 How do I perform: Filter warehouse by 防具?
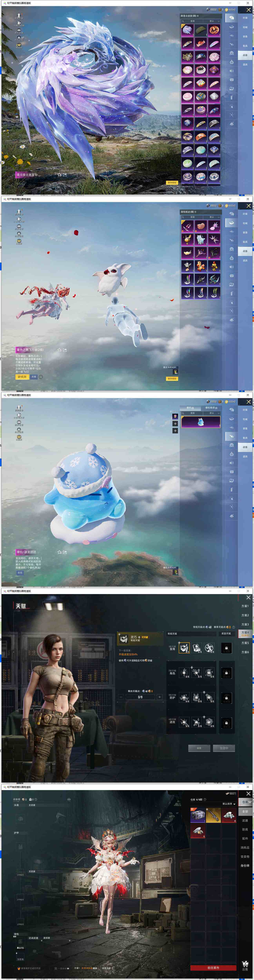coord(245,830)
